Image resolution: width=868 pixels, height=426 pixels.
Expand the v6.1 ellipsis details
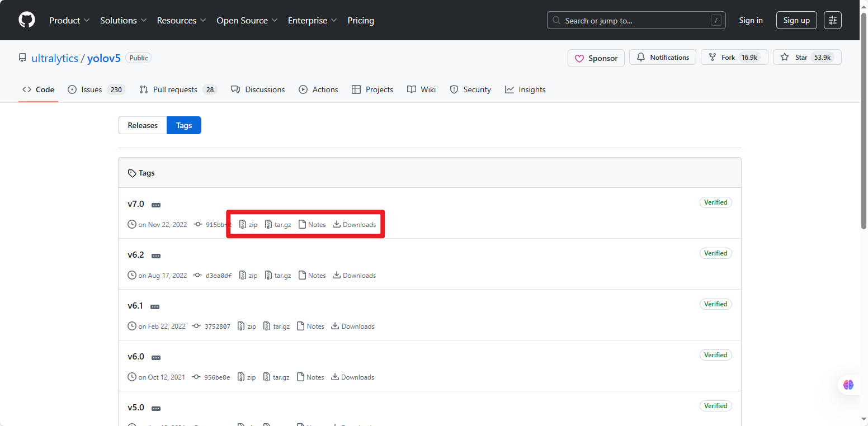(x=155, y=307)
